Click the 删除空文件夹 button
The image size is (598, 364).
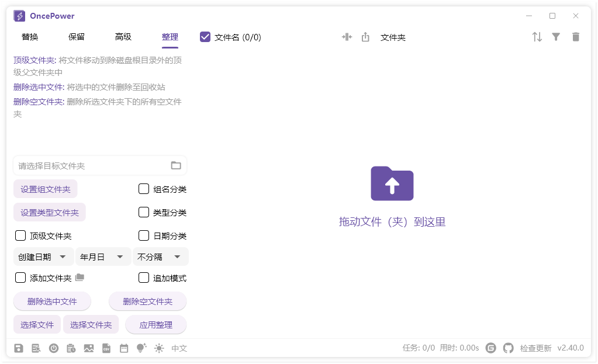click(x=147, y=301)
